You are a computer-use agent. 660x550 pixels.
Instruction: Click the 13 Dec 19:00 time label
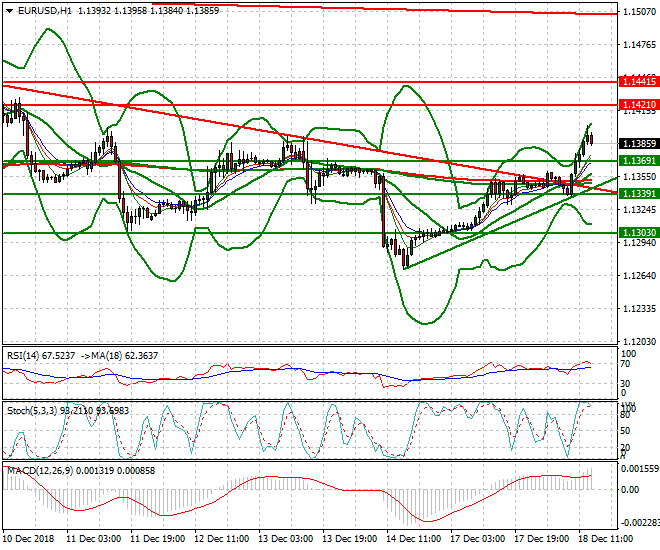350,539
